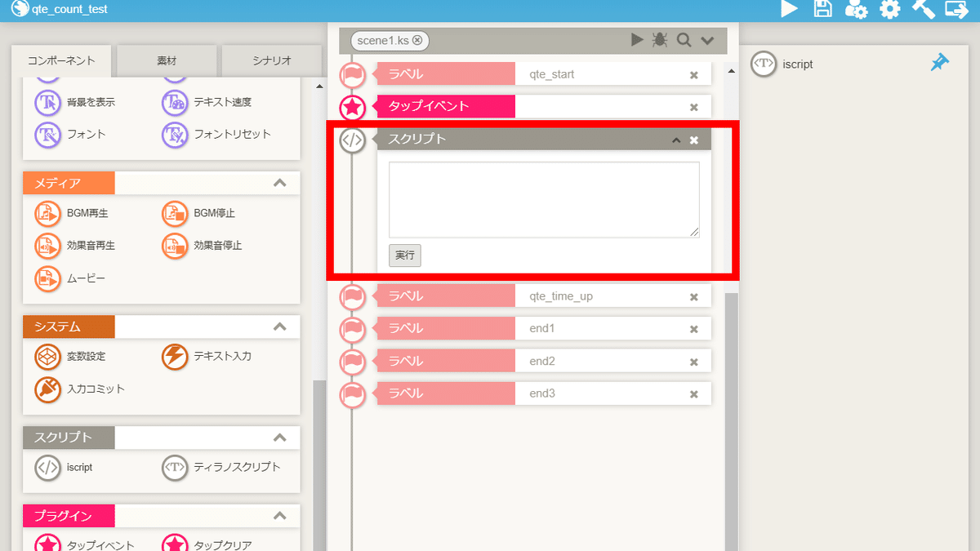Add the 効果音再生 component

tap(75, 245)
